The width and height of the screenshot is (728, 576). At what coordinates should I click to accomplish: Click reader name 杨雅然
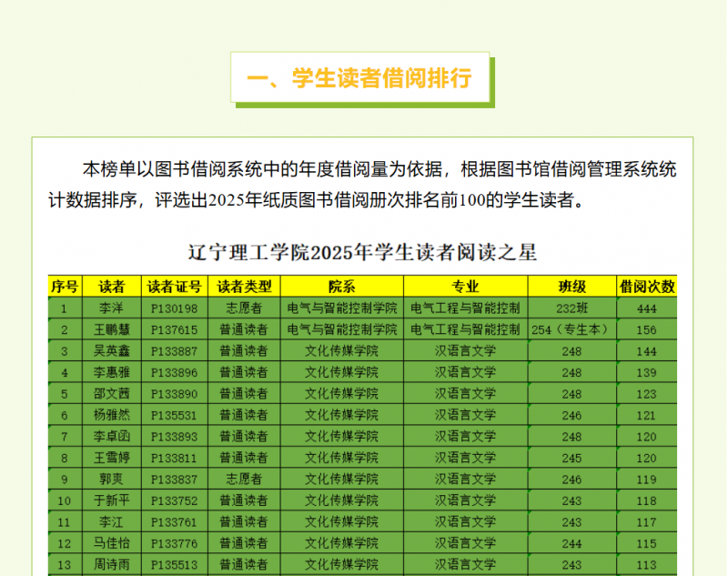(x=111, y=415)
